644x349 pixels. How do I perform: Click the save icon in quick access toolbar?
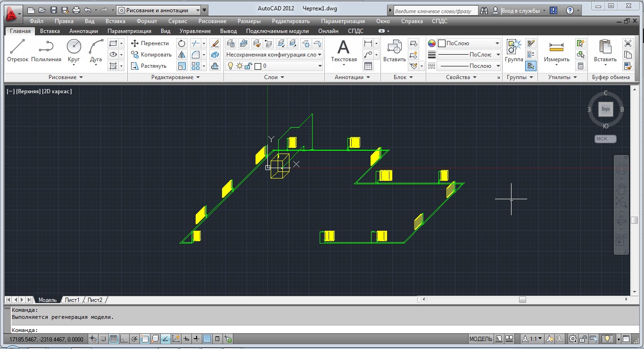pos(53,10)
